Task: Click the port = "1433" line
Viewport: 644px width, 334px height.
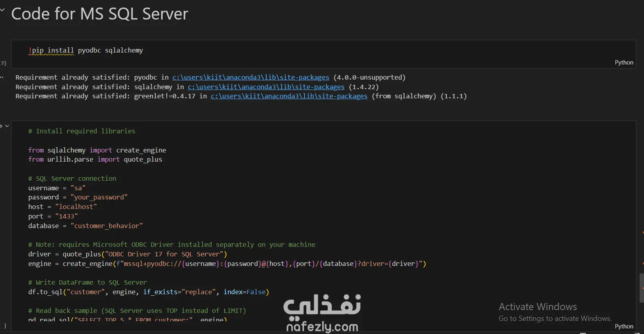Action: click(53, 216)
